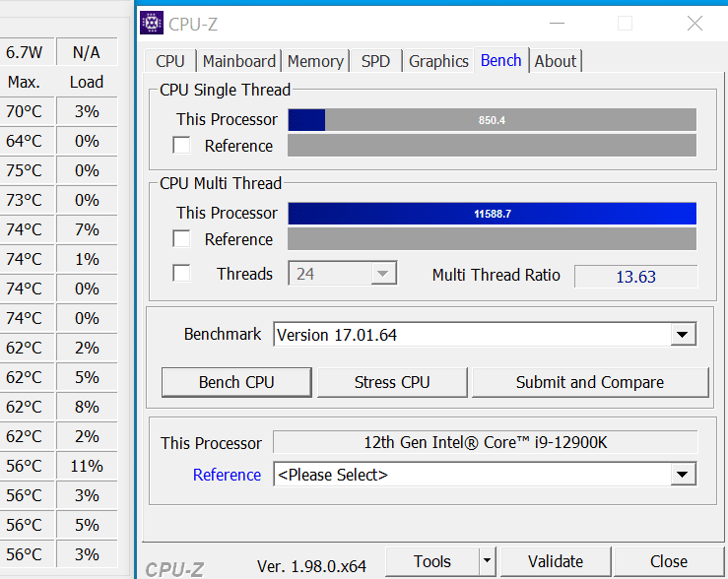This screenshot has width=728, height=579.
Task: Click the CPU-Z application icon in title bar
Action: 152,23
